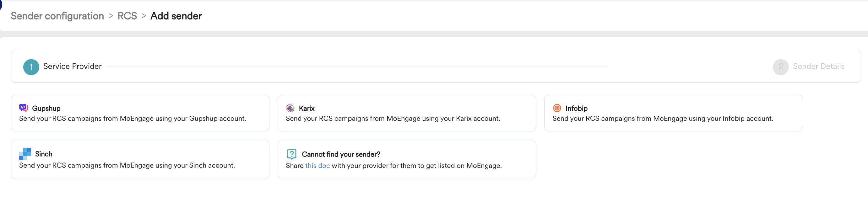
Task: Open the 'this doc' link
Action: [317, 166]
